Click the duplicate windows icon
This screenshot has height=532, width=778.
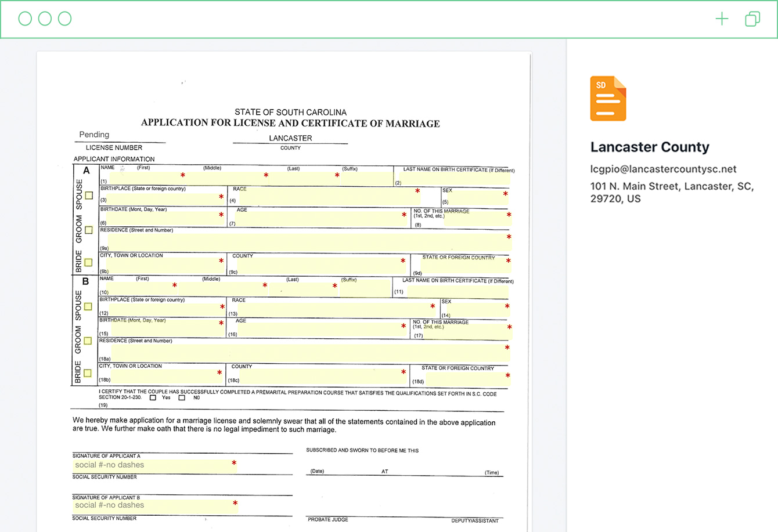click(752, 19)
